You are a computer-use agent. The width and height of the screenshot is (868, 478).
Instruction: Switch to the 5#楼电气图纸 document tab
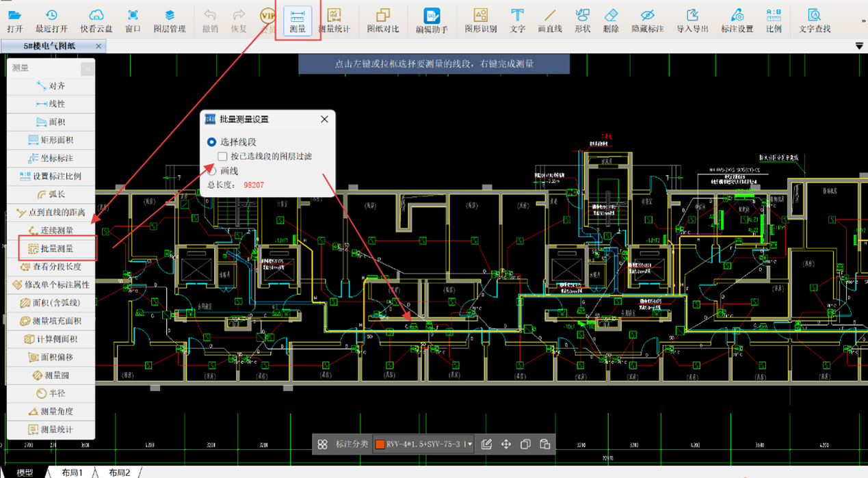point(50,46)
